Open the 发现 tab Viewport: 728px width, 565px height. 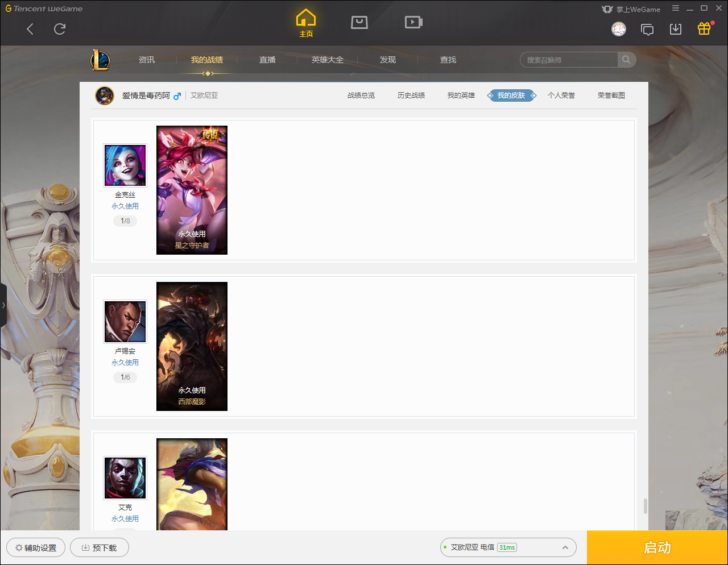click(x=388, y=60)
